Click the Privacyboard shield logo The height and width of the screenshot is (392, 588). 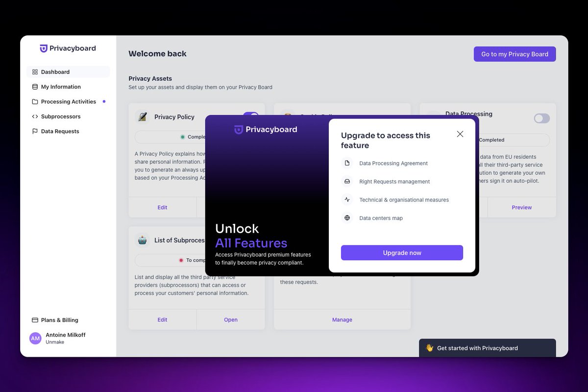coord(44,48)
